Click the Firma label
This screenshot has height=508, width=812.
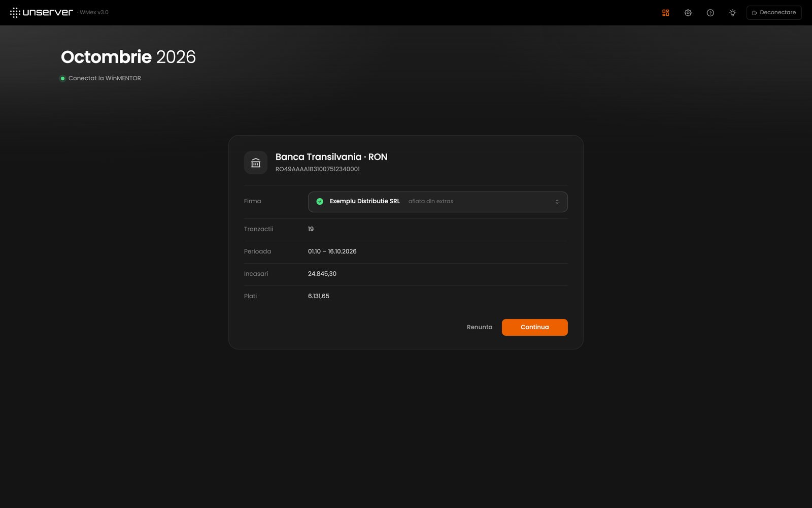tap(252, 201)
